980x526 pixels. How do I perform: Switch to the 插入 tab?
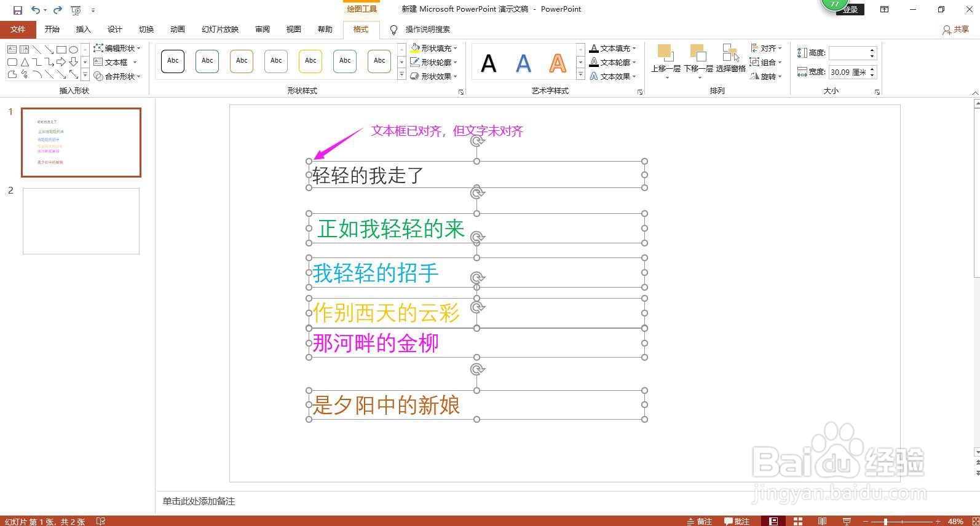pyautogui.click(x=83, y=29)
